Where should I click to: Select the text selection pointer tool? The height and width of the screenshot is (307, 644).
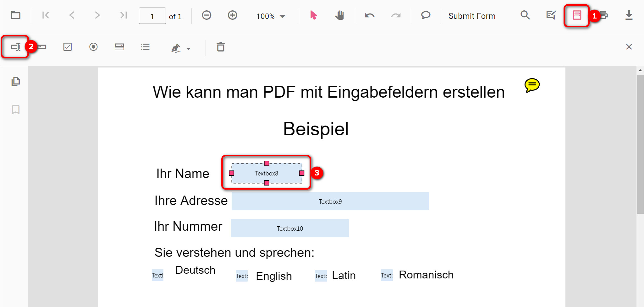point(313,15)
